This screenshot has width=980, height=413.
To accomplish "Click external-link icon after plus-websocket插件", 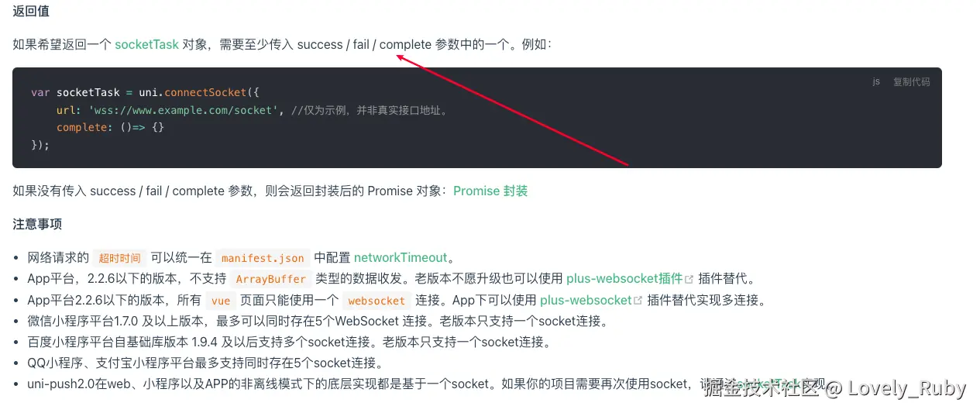I will tap(689, 279).
